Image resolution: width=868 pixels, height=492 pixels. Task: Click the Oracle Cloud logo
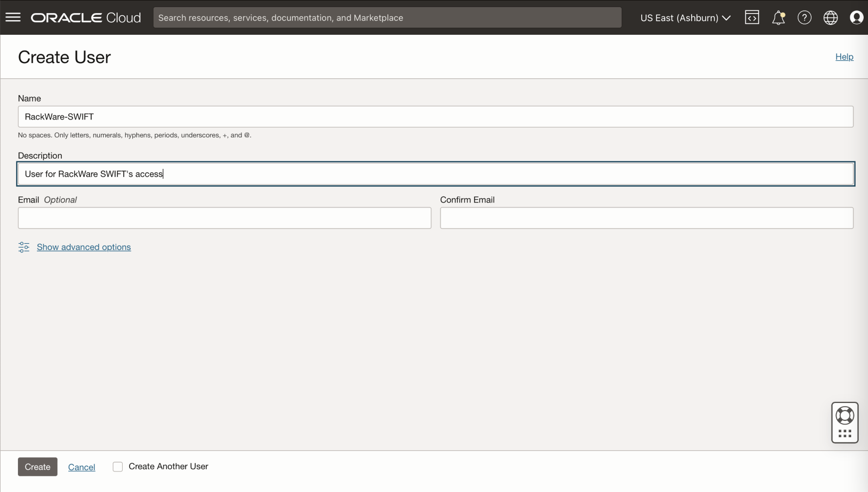tap(86, 17)
